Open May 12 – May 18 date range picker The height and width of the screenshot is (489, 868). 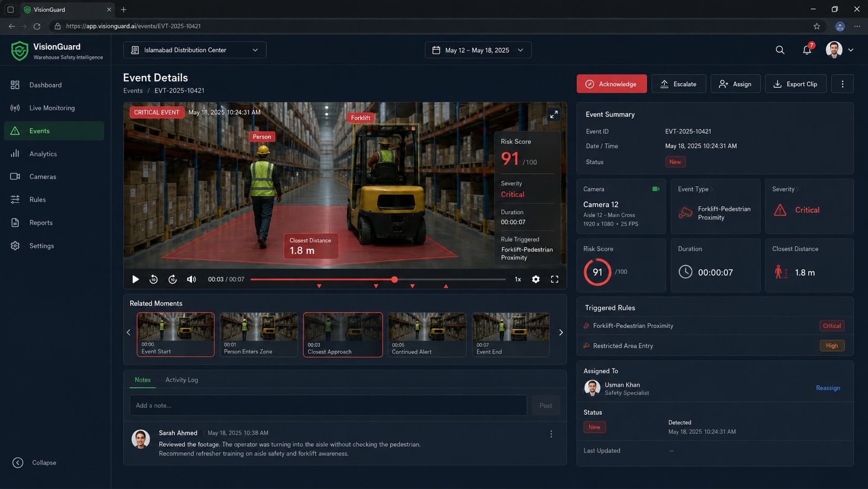pos(478,50)
